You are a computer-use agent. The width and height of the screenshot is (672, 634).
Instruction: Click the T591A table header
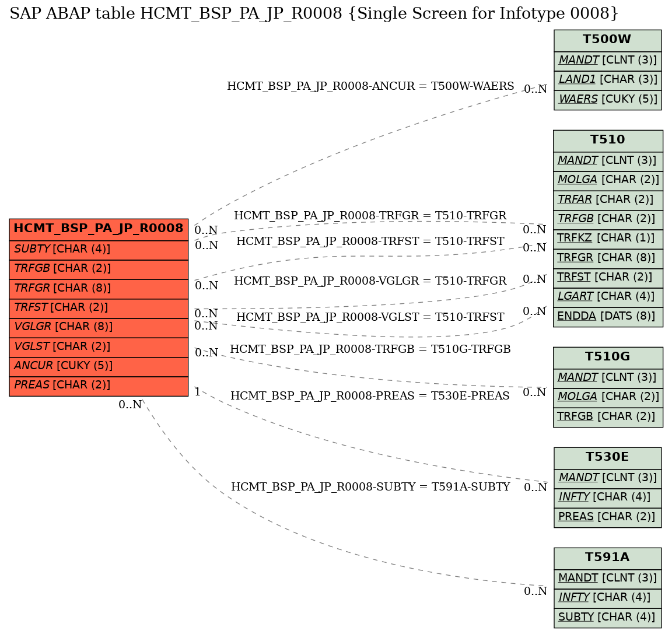pos(607,558)
